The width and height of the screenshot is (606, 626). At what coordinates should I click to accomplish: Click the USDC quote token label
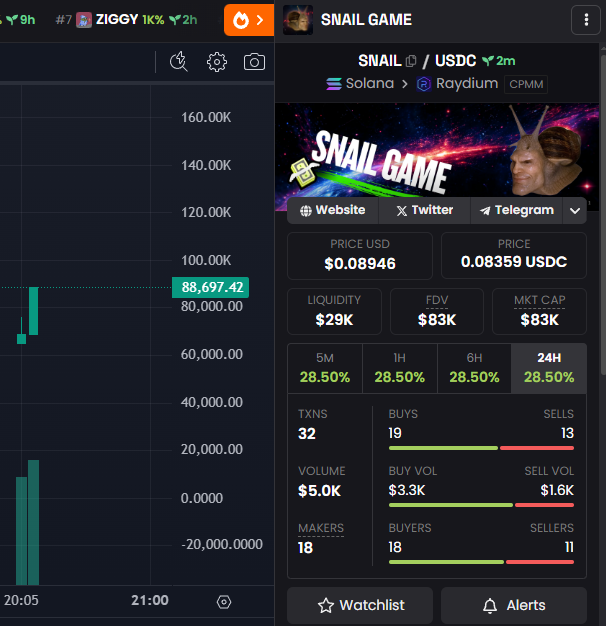pos(455,61)
